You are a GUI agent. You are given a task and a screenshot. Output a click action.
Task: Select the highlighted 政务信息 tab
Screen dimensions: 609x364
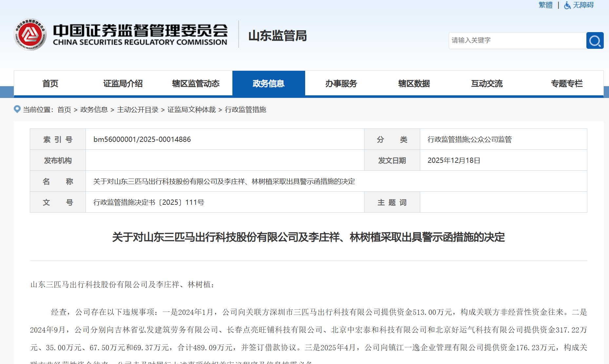pos(268,84)
